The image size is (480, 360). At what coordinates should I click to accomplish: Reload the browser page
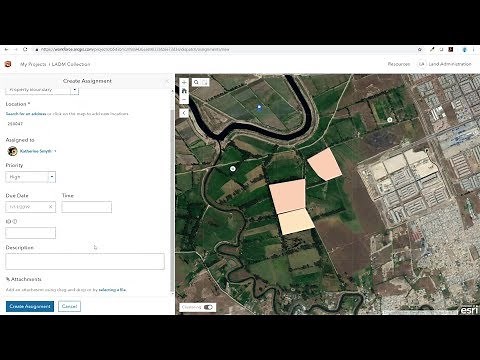(25, 49)
